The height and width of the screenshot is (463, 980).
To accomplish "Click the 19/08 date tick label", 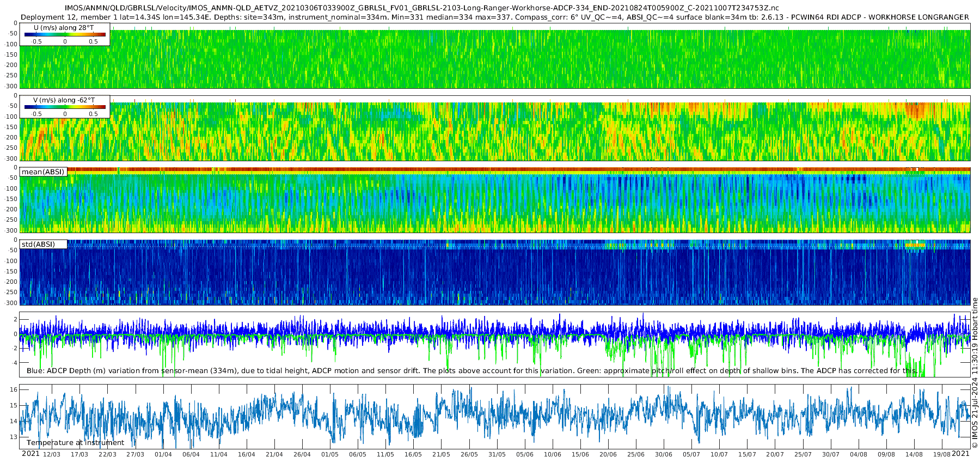I will point(942,454).
